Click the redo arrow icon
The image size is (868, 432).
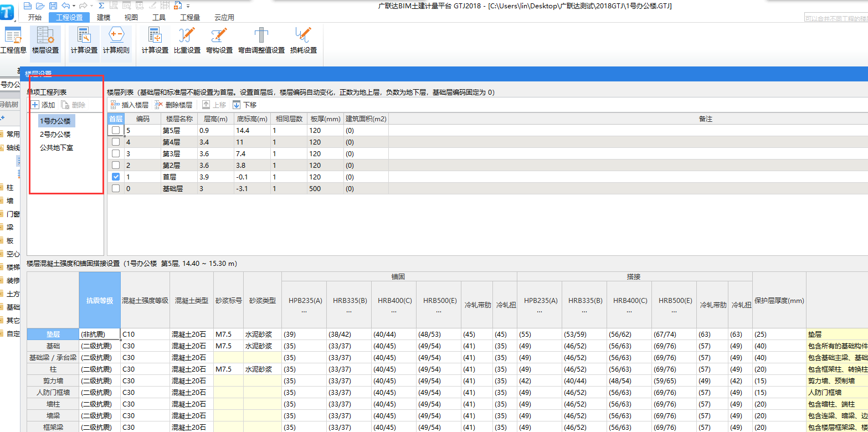pos(83,6)
